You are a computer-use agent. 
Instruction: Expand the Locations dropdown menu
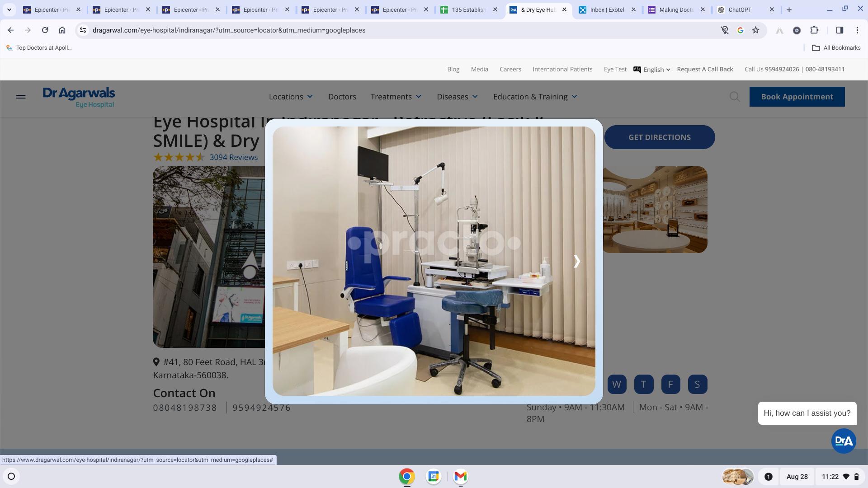tap(291, 97)
